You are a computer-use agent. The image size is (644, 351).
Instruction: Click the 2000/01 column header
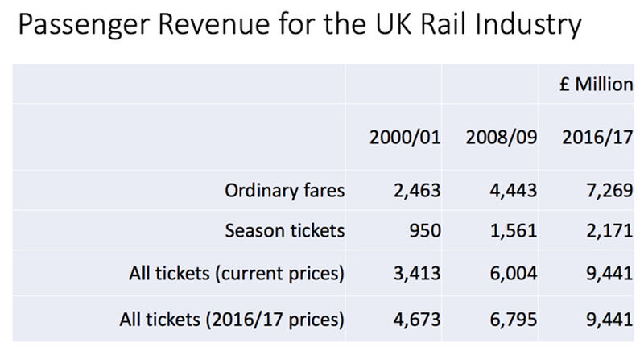[x=405, y=137]
